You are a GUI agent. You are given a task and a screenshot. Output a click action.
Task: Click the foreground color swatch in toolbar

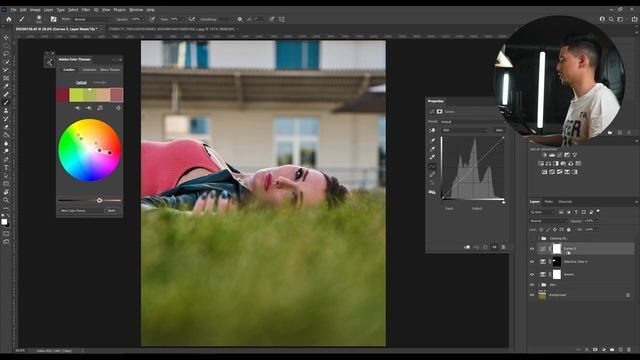pos(4,222)
